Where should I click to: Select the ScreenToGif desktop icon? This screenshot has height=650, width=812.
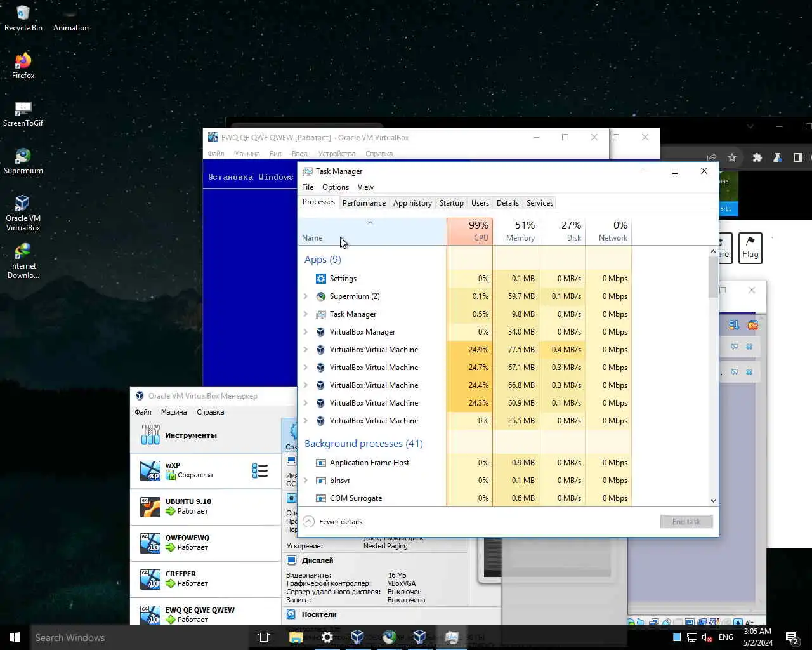click(23, 114)
